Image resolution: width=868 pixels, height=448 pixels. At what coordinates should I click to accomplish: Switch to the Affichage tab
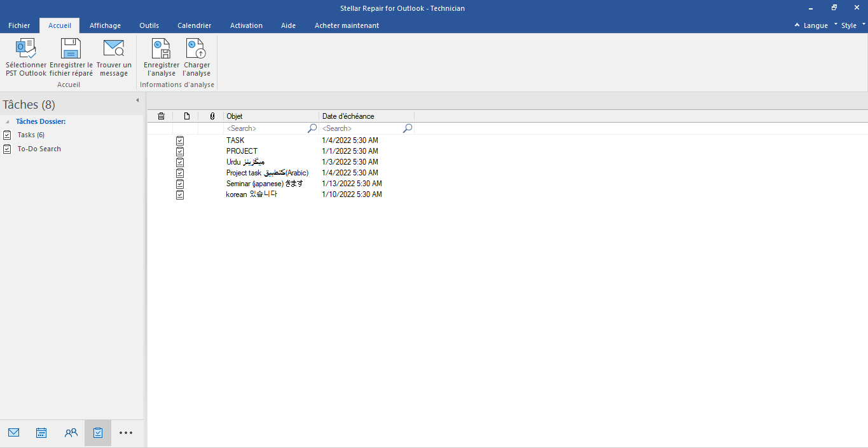pyautogui.click(x=105, y=25)
